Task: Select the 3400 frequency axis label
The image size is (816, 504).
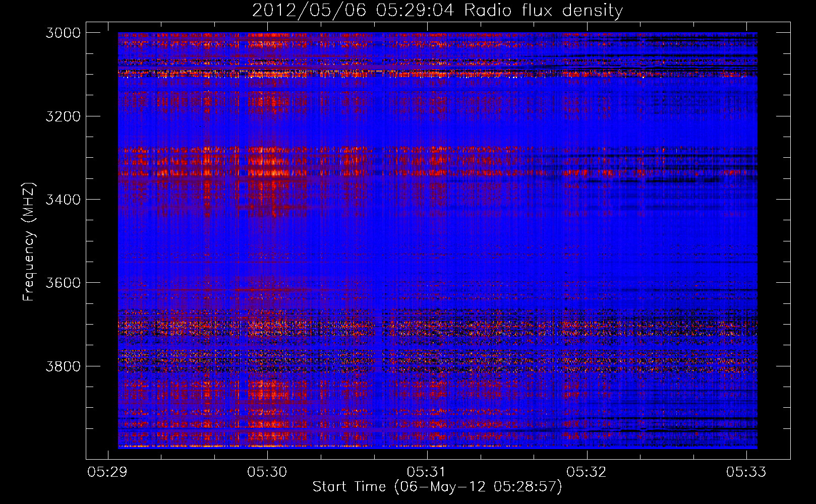Action: 63,200
